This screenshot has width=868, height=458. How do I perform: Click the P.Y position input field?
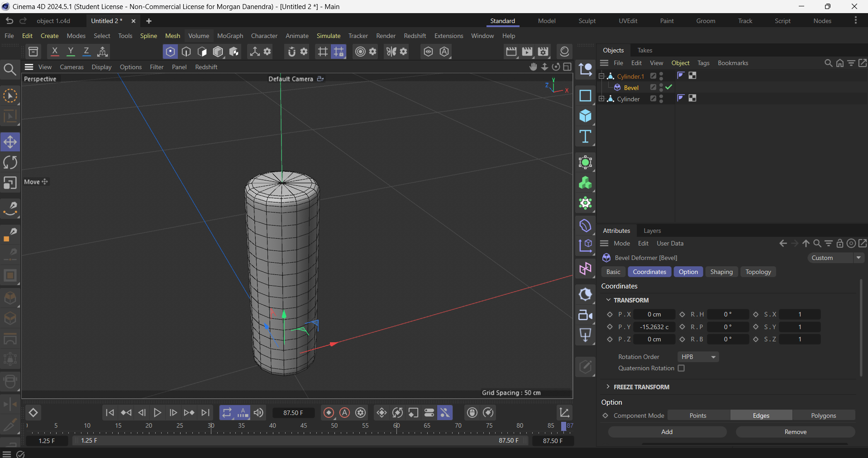pos(654,327)
